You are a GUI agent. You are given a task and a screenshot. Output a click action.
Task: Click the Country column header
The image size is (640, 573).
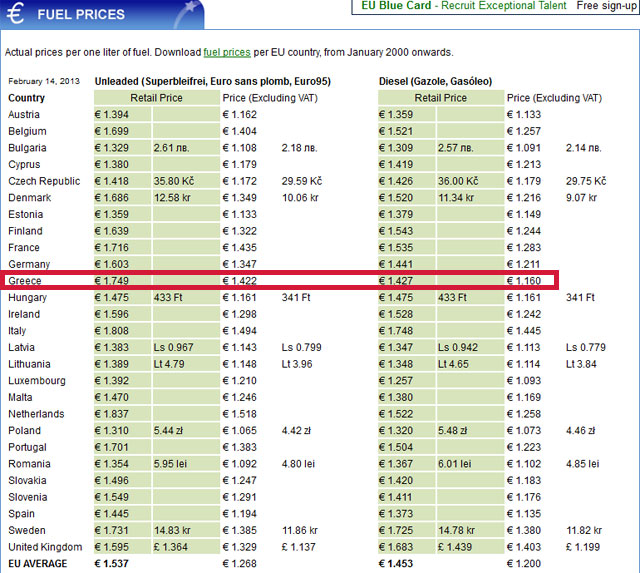point(27,98)
